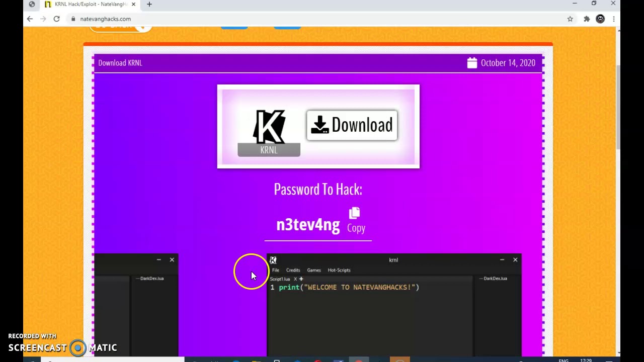
Task: Click the taskbar clock 17:29
Action: pos(586,360)
